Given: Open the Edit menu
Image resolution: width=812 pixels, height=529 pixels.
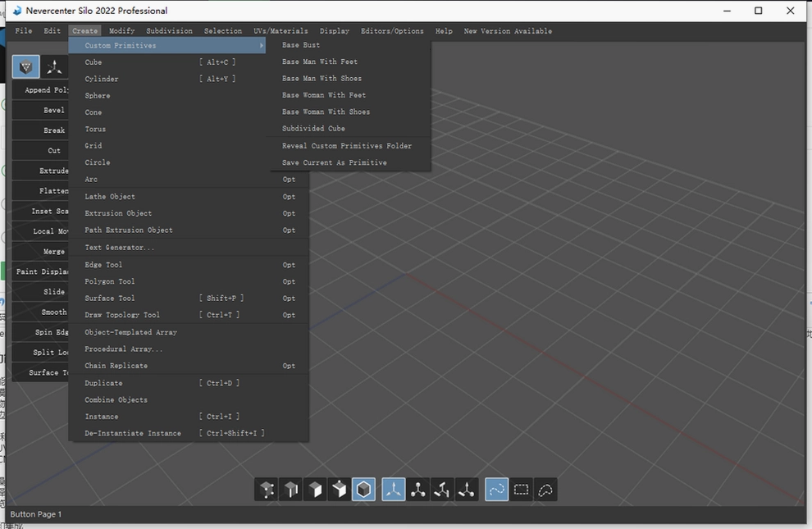Looking at the screenshot, I should coord(52,31).
